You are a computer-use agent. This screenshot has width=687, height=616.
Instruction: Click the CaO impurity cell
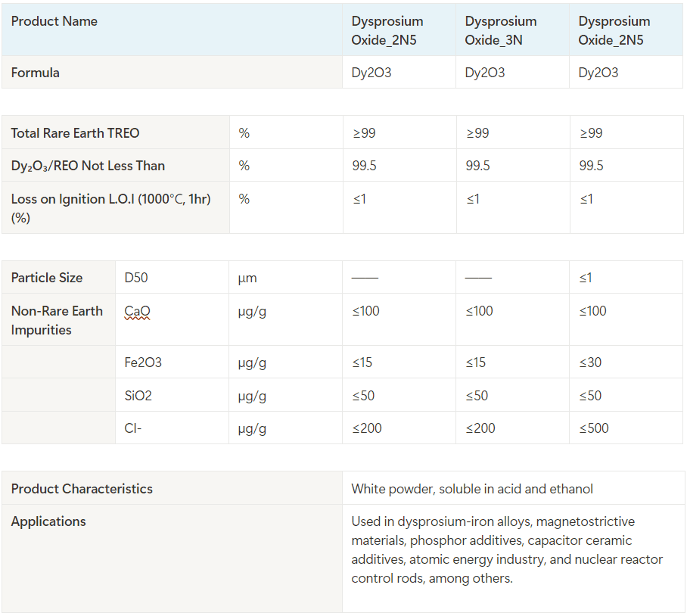[x=137, y=311]
